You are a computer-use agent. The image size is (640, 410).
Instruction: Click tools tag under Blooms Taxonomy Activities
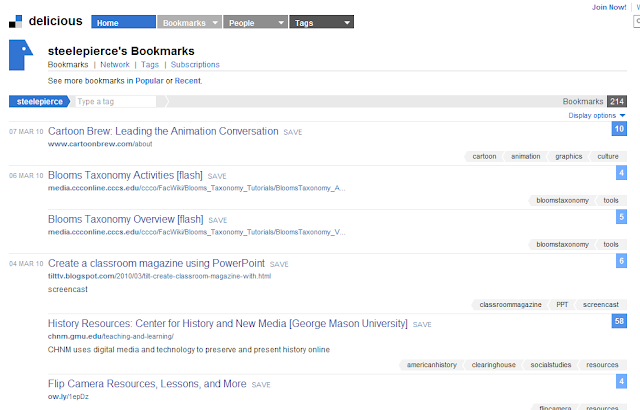pos(611,200)
